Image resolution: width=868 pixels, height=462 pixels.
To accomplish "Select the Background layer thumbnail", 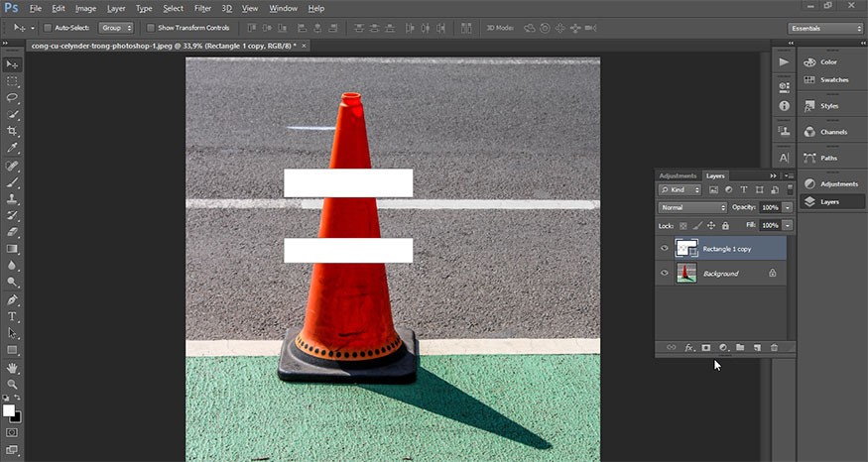I will (x=686, y=273).
